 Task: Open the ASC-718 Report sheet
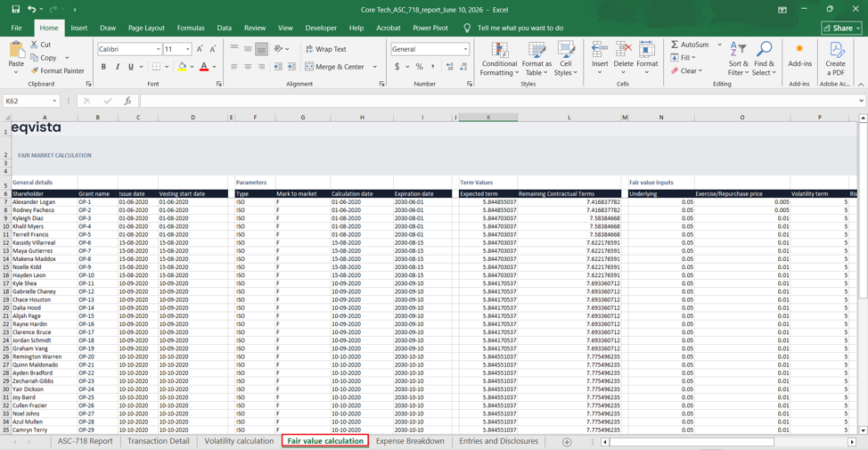pyautogui.click(x=85, y=441)
